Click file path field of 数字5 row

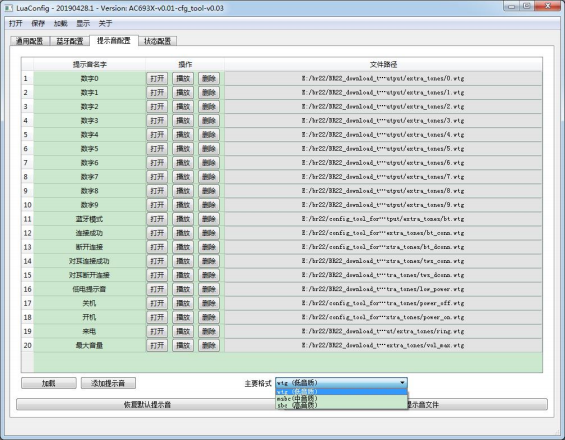click(383, 149)
